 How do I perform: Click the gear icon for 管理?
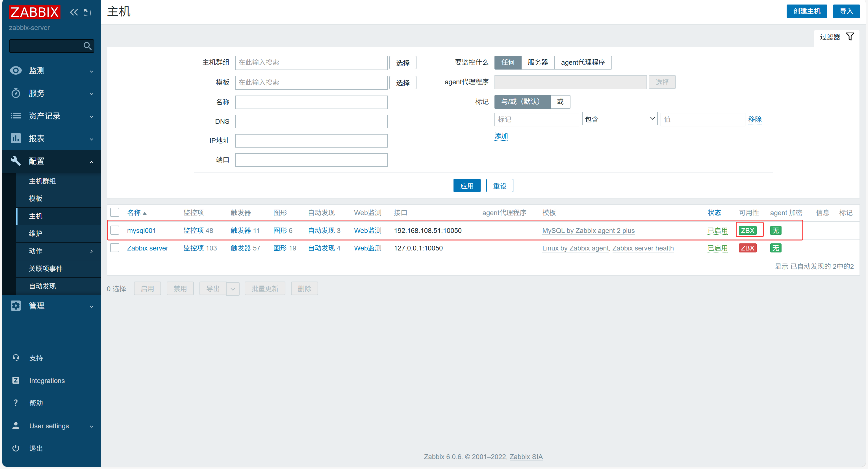(16, 306)
